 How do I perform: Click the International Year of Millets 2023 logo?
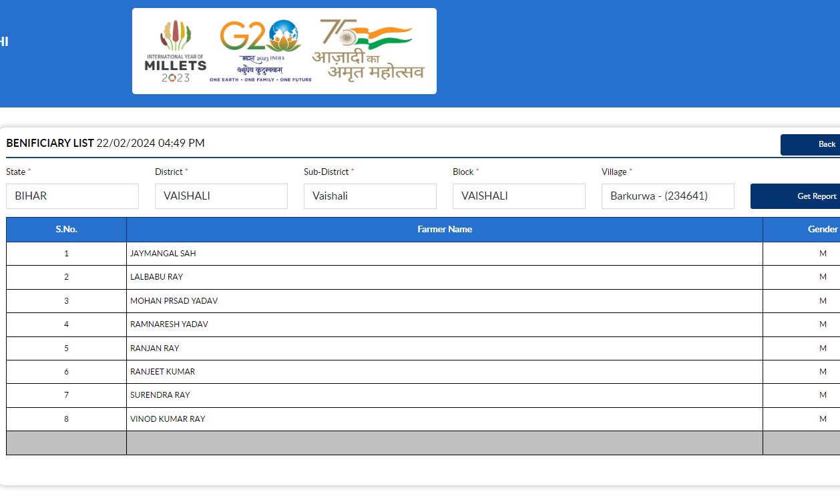(175, 51)
